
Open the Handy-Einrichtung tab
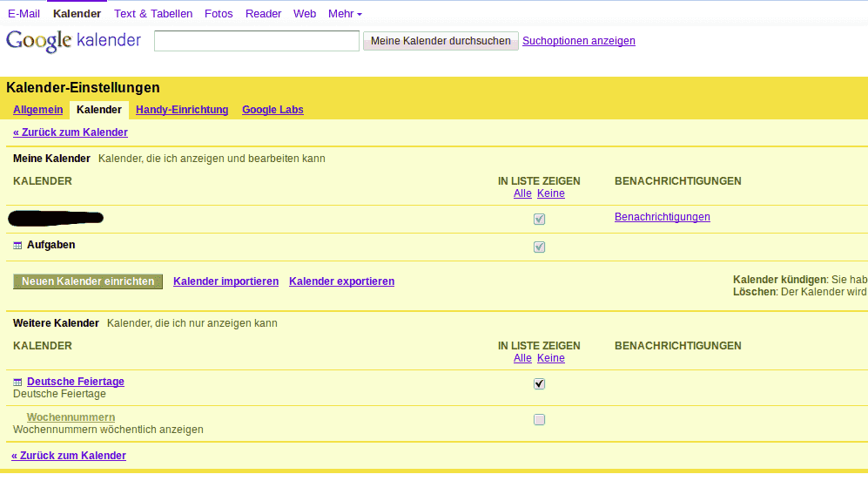click(x=182, y=110)
